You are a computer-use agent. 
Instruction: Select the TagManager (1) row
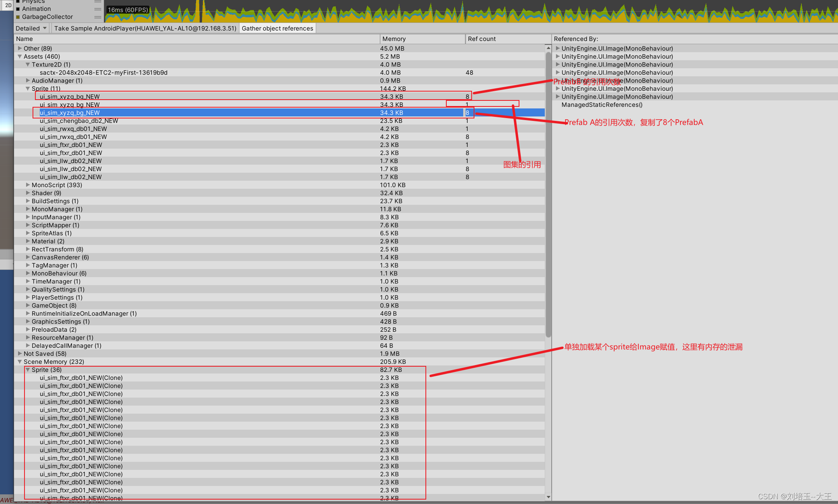(279, 265)
